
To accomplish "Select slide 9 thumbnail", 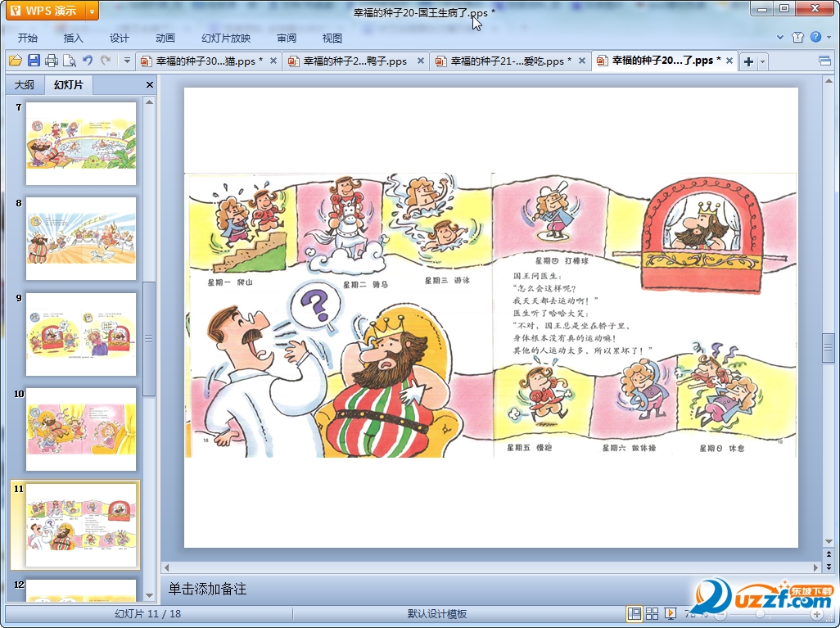I will [x=81, y=334].
